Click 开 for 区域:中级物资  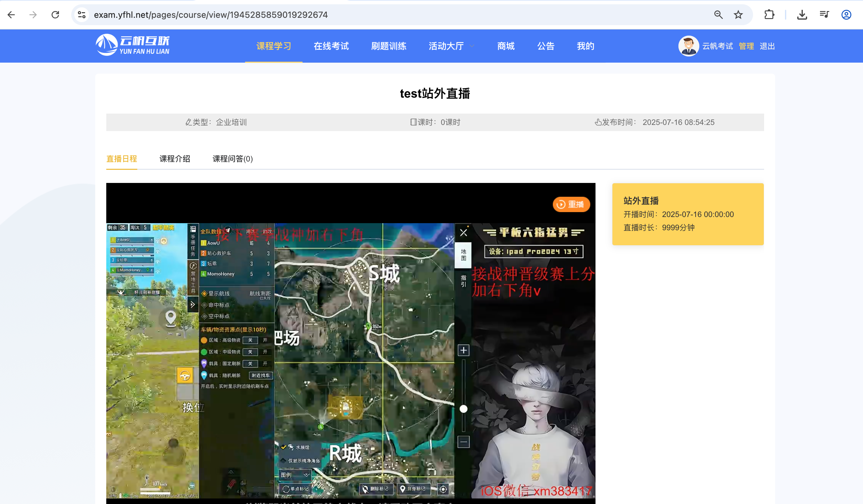(x=265, y=352)
